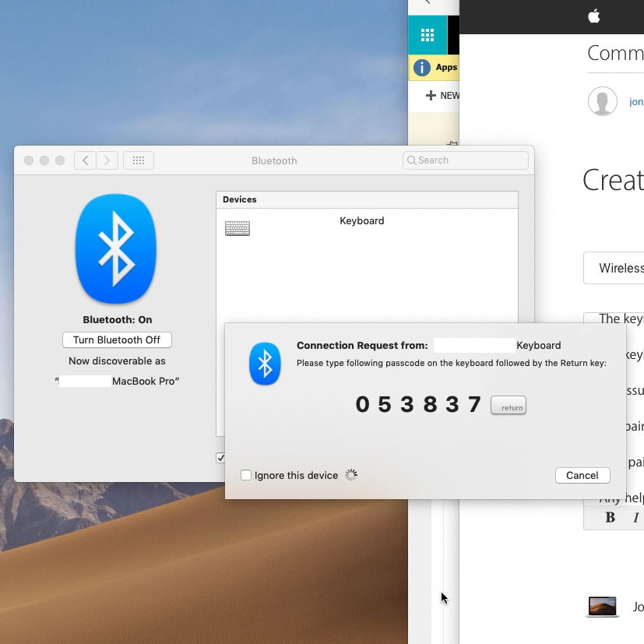The height and width of the screenshot is (644, 644).
Task: Cancel the connection request
Action: coord(582,475)
